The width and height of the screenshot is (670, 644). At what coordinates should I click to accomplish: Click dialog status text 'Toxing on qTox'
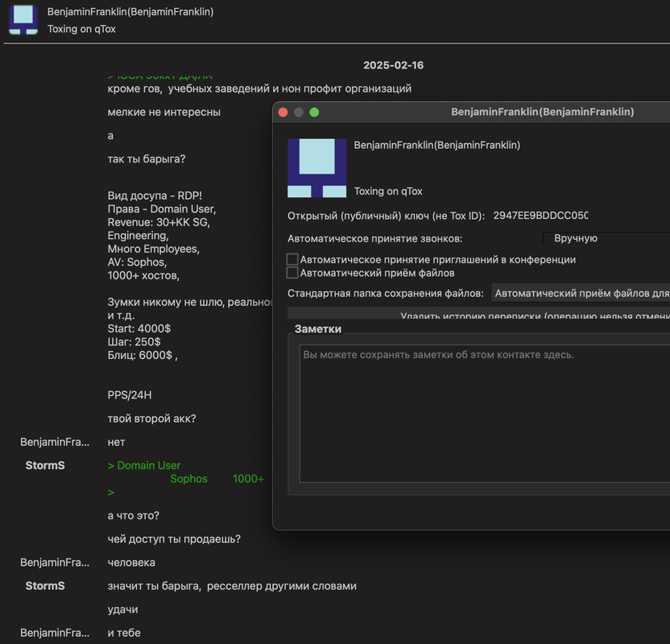click(388, 192)
